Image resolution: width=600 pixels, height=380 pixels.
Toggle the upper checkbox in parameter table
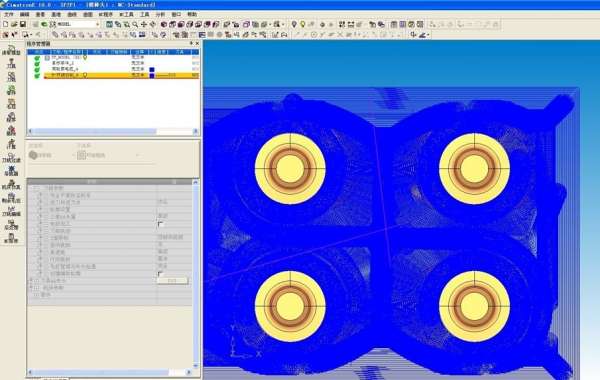pyautogui.click(x=160, y=224)
